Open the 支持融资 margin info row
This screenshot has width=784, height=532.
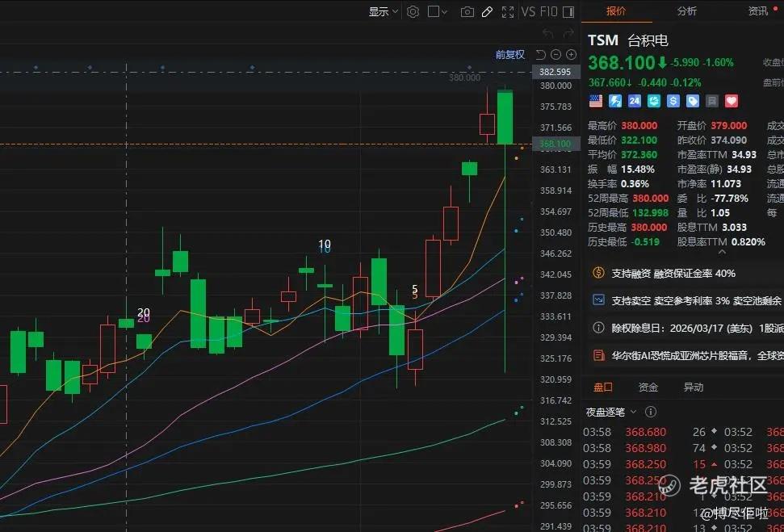tap(686, 273)
